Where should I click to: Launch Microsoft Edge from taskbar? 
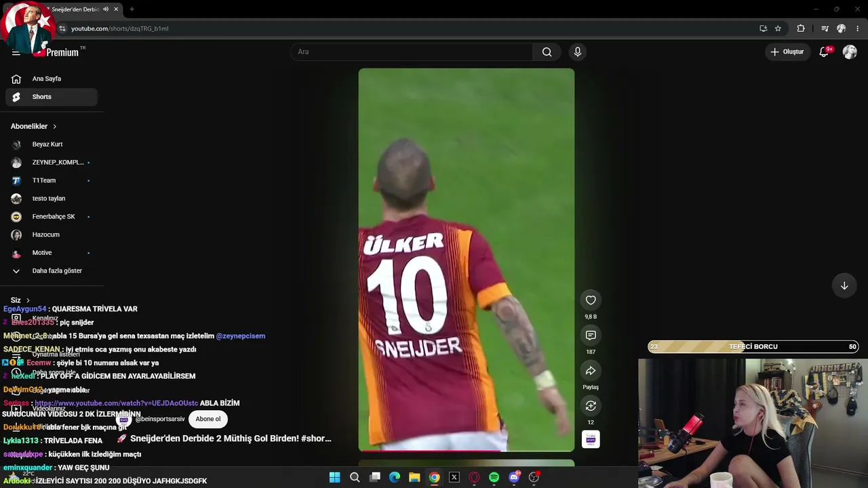point(395,477)
